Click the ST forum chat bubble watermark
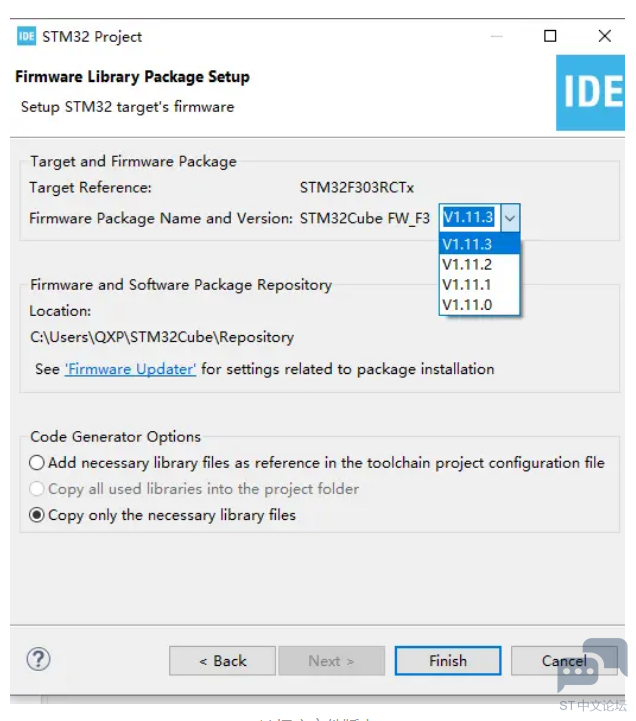Image resolution: width=636 pixels, height=721 pixels. 592,665
